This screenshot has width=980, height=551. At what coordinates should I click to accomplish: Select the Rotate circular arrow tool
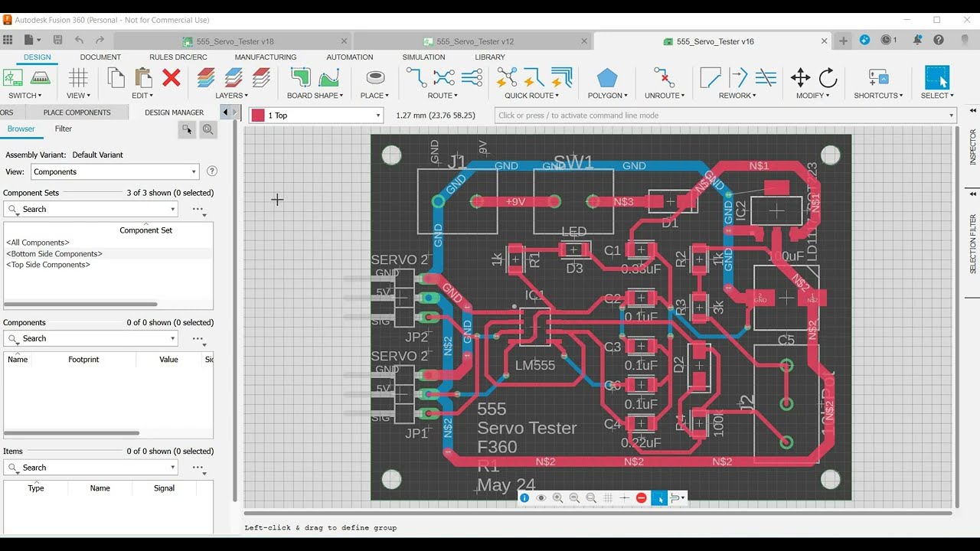pyautogui.click(x=828, y=77)
